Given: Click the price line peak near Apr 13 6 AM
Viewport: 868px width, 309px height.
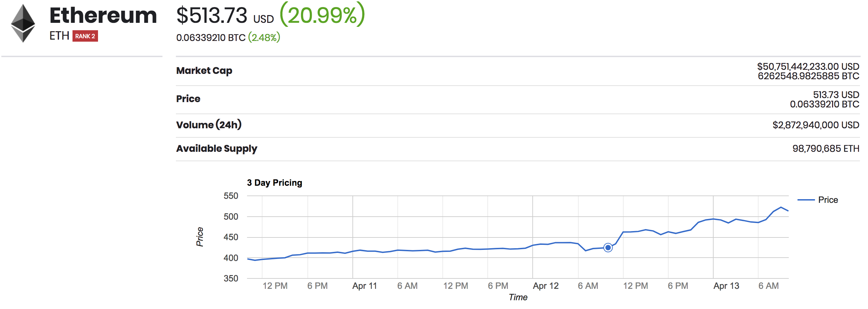Looking at the screenshot, I should pos(781,207).
